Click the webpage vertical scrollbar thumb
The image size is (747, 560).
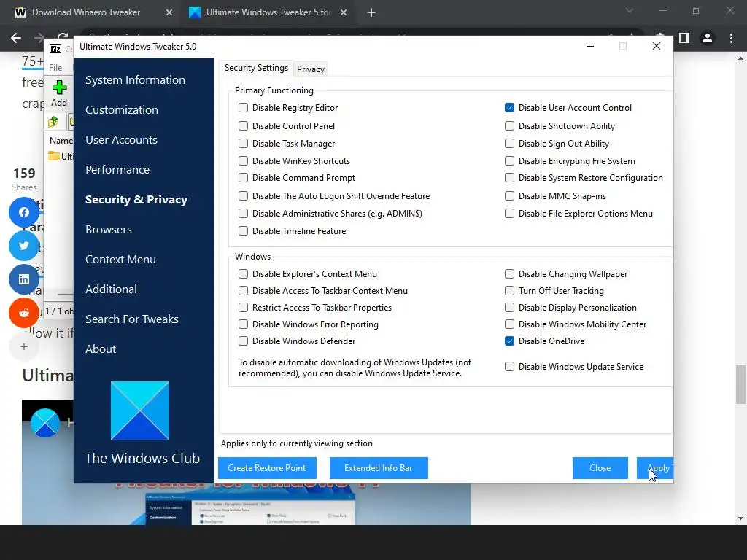741,384
